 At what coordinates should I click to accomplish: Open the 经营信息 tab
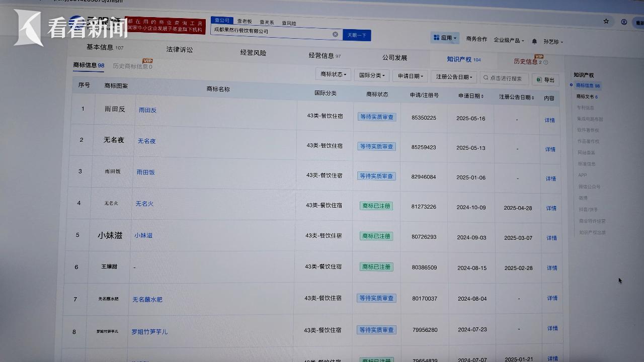pos(325,56)
